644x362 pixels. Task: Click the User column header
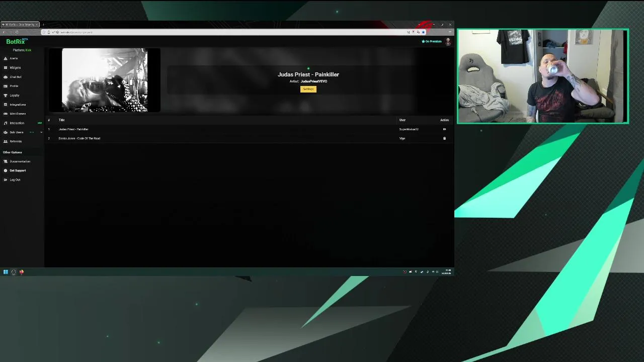403,120
